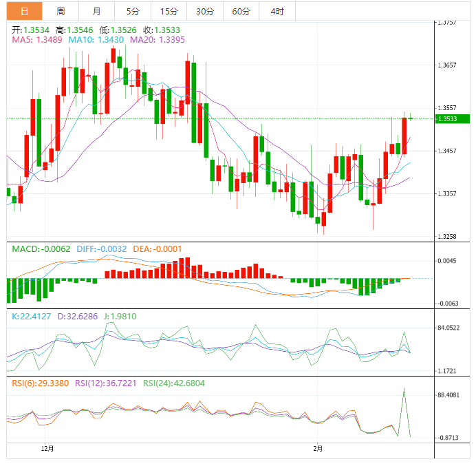
Task: Click the 2月 date marker on time axis
Action: (316, 449)
